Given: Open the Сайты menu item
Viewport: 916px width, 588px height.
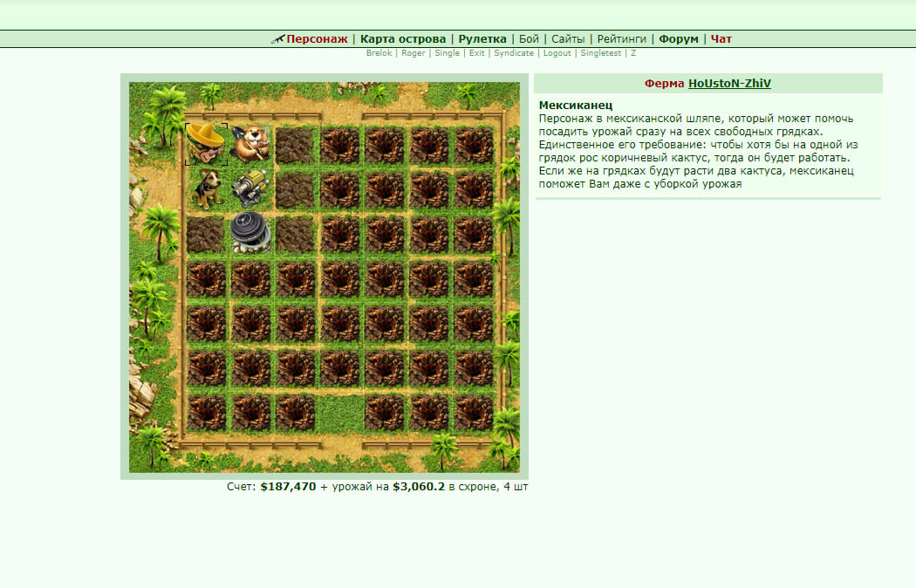Looking at the screenshot, I should pyautogui.click(x=568, y=39).
